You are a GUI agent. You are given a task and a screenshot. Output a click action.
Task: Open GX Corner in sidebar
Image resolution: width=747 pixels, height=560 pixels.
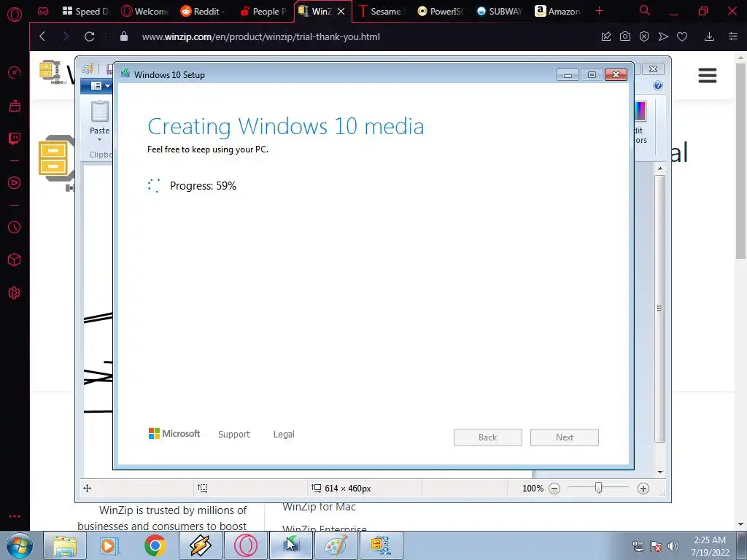pos(43,11)
